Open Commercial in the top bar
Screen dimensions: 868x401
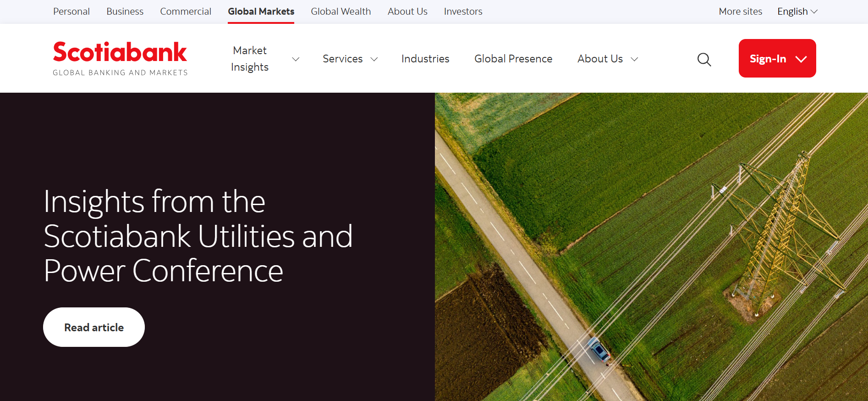186,11
